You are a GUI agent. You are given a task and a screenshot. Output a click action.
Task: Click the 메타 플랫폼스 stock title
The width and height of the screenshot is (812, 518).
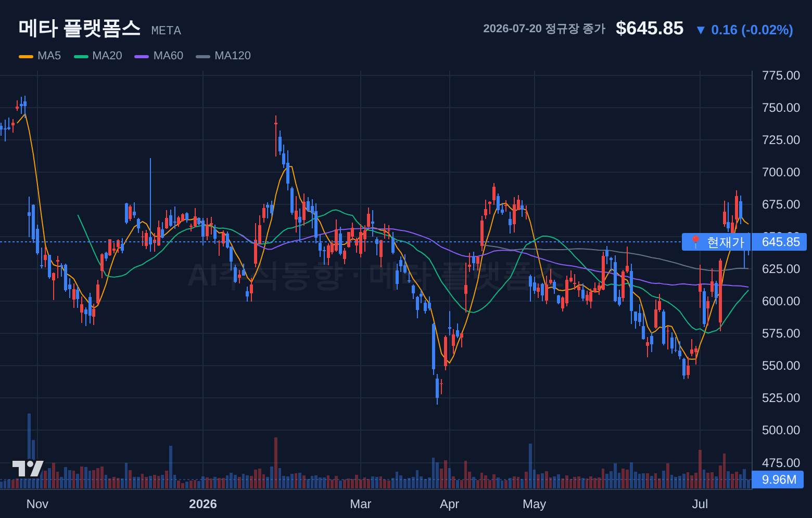click(80, 28)
